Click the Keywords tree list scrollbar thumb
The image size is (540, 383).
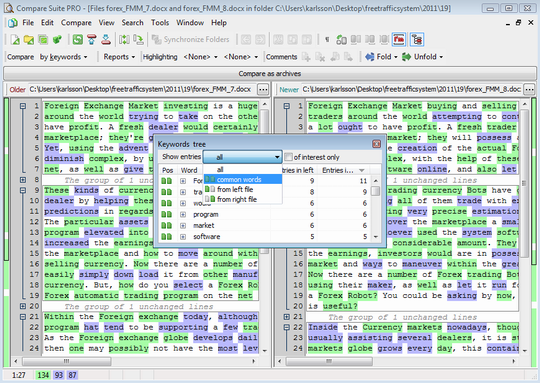pyautogui.click(x=376, y=191)
